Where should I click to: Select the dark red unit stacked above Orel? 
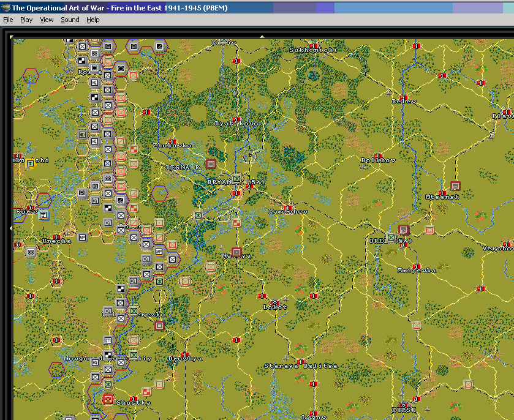tap(404, 230)
